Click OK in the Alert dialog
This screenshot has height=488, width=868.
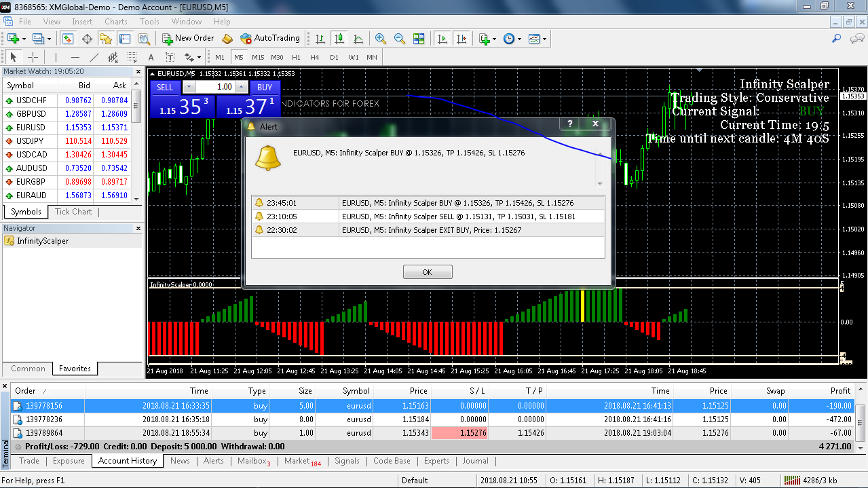(x=428, y=272)
